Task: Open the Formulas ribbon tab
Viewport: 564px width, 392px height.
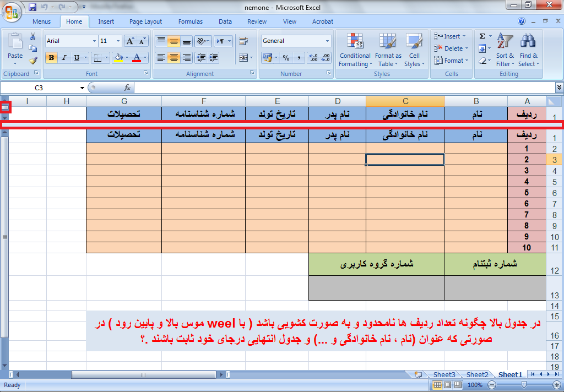Action: pyautogui.click(x=191, y=21)
